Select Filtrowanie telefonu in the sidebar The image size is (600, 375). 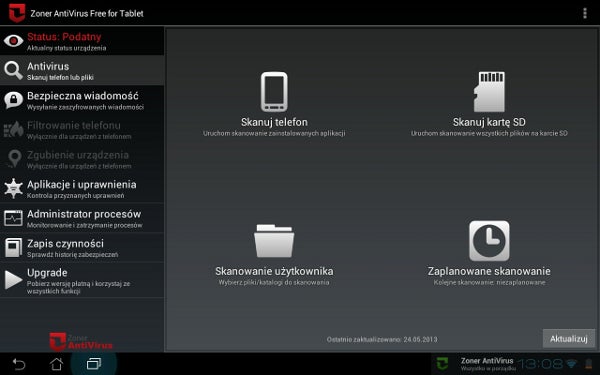[82, 129]
